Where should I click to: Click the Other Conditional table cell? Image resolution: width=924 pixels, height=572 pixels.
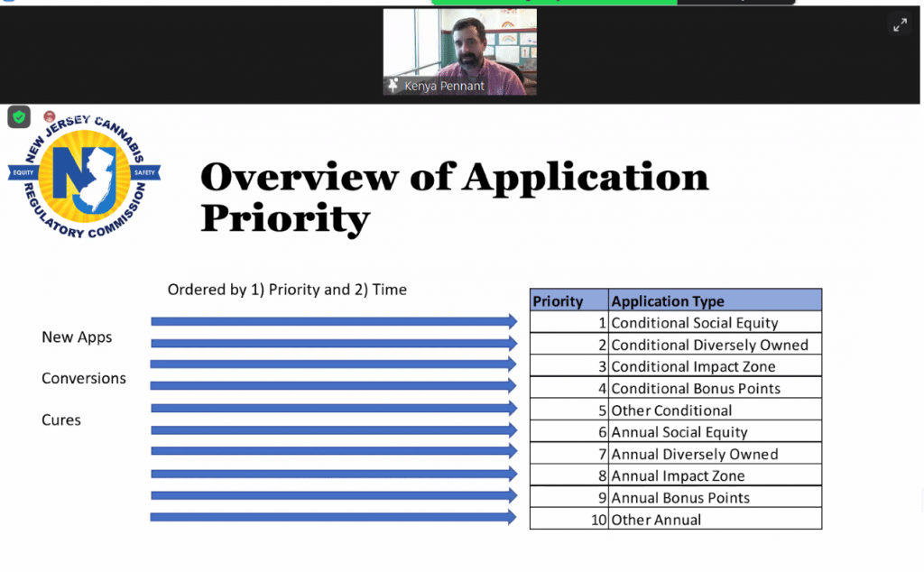pyautogui.click(x=671, y=411)
